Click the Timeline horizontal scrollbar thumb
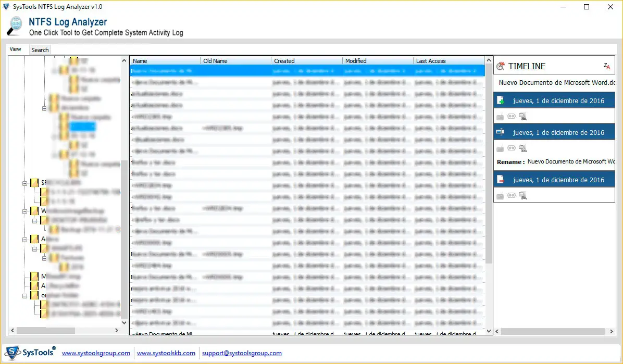 tap(553, 331)
